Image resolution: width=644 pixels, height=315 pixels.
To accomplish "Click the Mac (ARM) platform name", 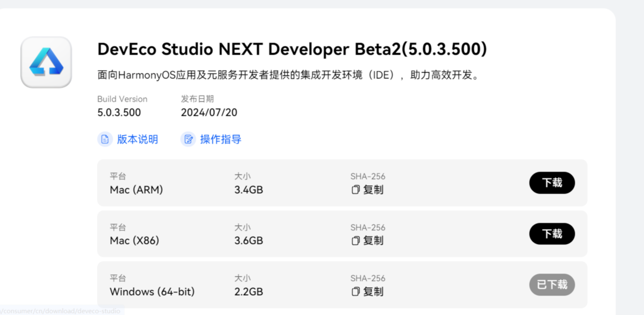I will coord(136,190).
